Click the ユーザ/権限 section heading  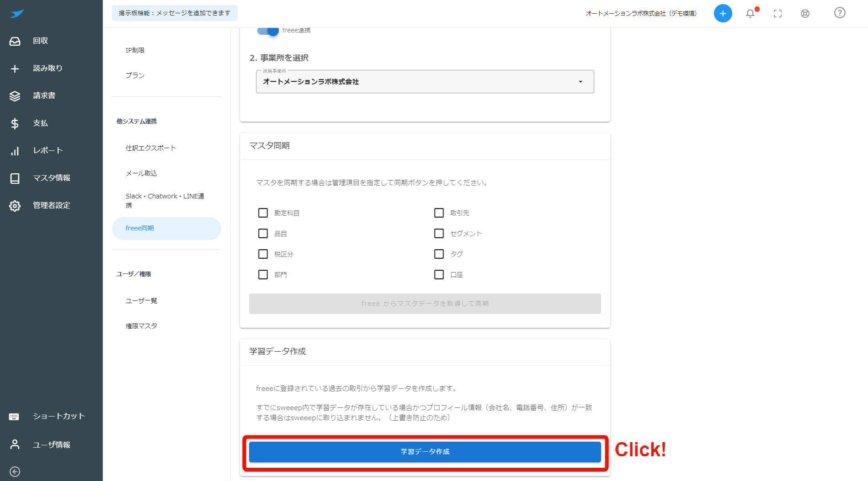coord(133,274)
